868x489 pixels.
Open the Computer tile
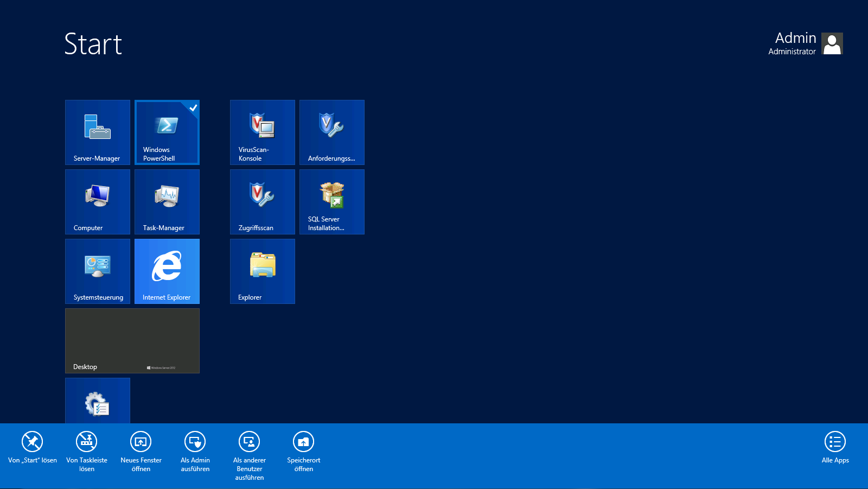pyautogui.click(x=98, y=202)
